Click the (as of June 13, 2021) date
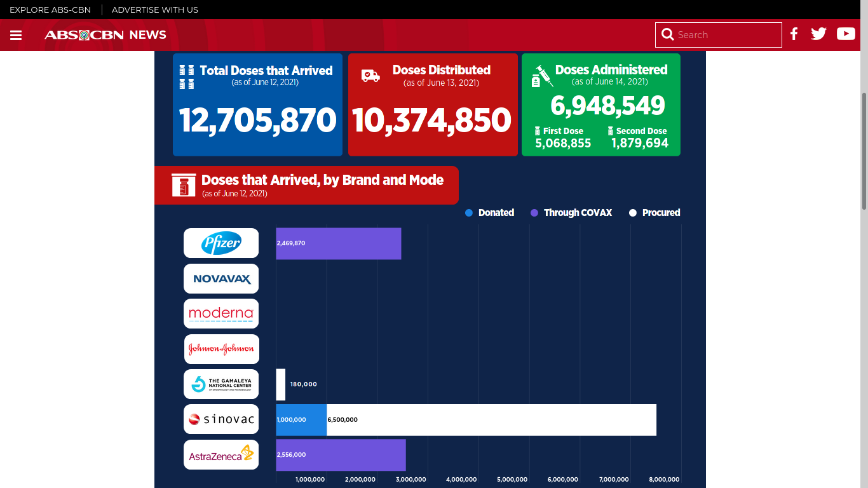Screen dimensions: 868x488 441,83
